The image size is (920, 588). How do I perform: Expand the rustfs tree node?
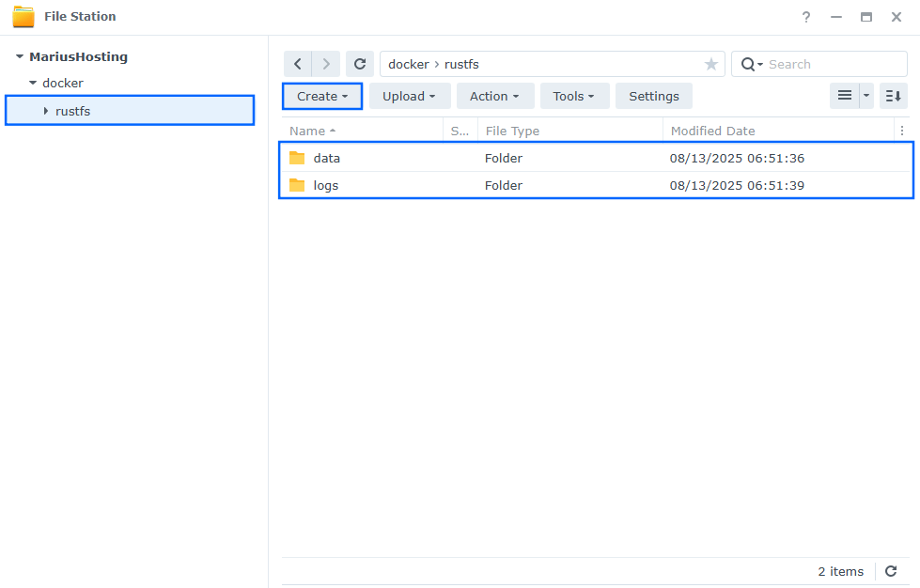[46, 111]
